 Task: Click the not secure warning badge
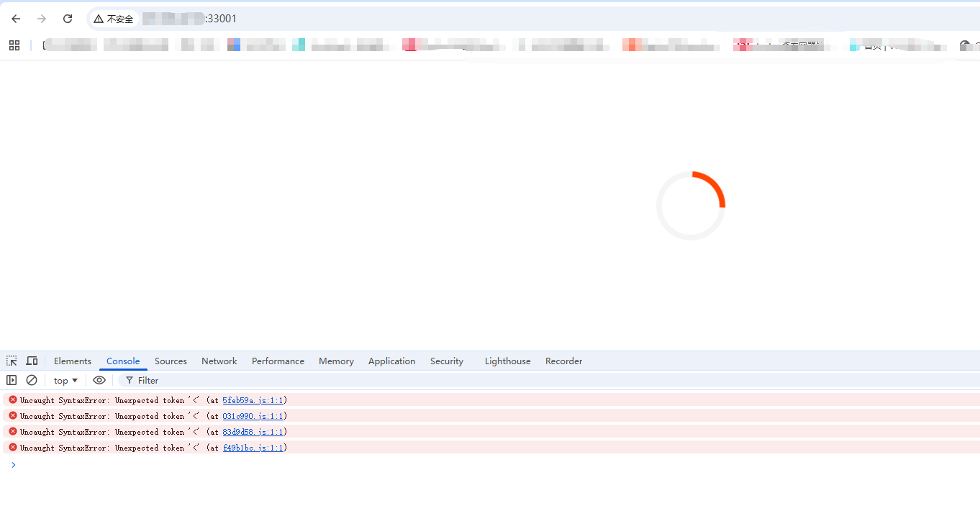[x=114, y=19]
